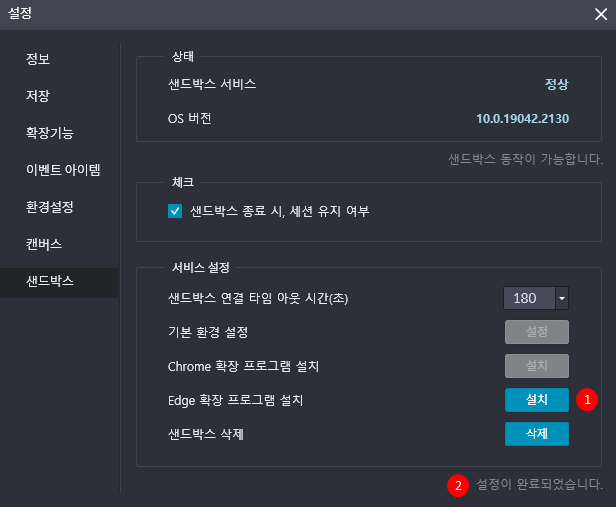Select 이벤트 아이템 in the sidebar

point(63,170)
